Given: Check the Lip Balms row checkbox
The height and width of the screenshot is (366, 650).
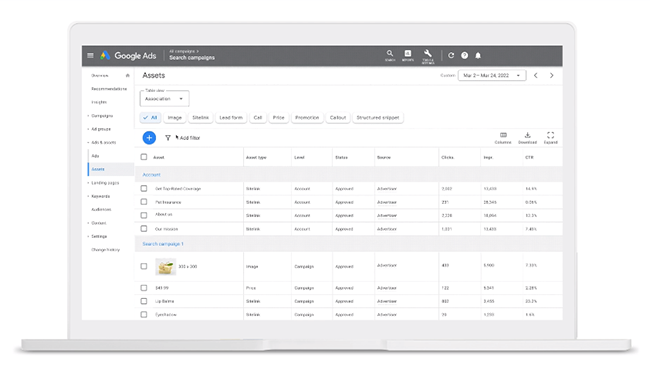Looking at the screenshot, I should pyautogui.click(x=144, y=301).
